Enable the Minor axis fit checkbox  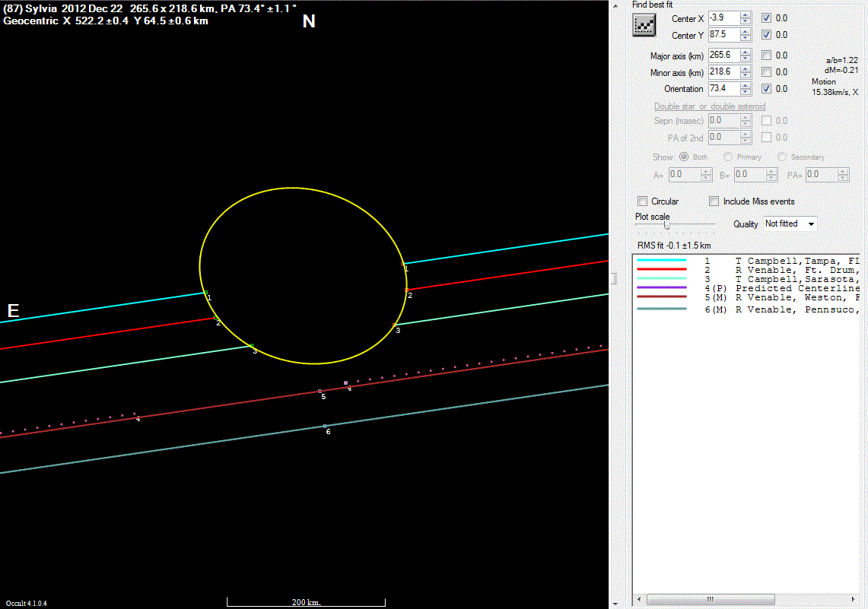pos(766,72)
